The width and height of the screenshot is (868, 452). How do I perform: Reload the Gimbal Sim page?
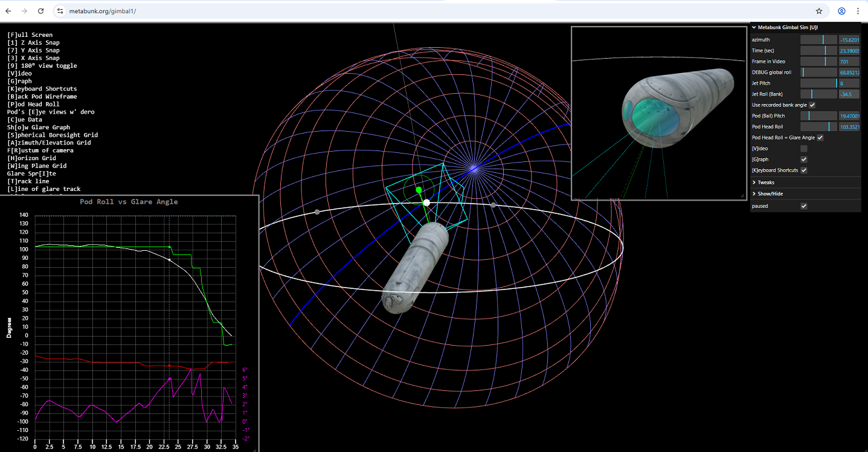(x=40, y=10)
